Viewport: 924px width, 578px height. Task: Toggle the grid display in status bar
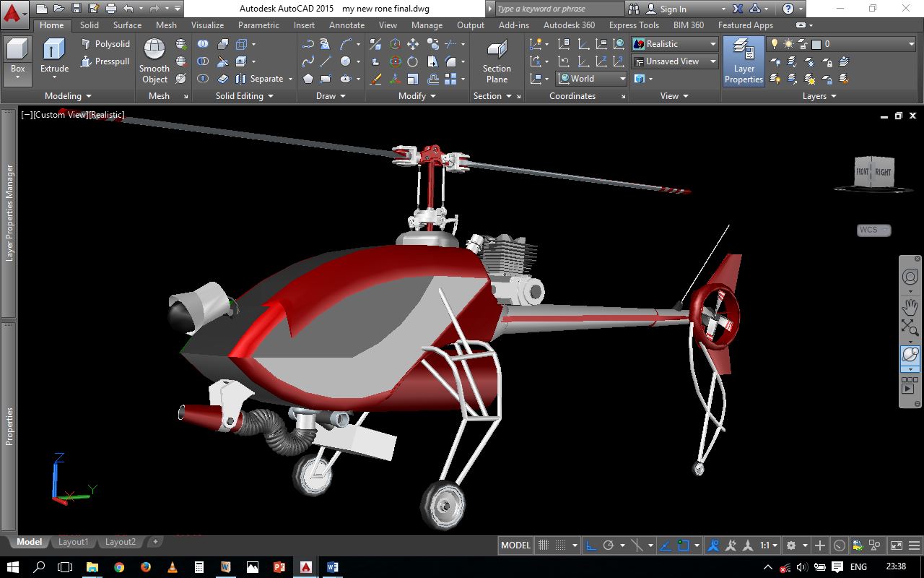(x=544, y=545)
